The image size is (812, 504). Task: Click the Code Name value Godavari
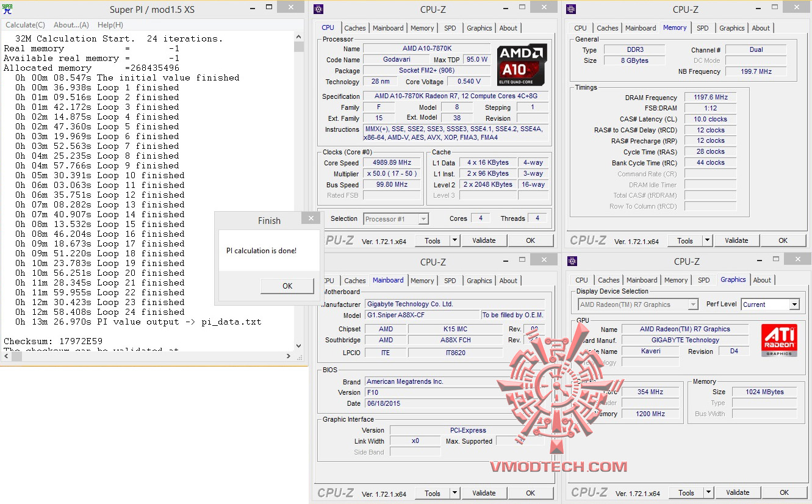tap(395, 60)
